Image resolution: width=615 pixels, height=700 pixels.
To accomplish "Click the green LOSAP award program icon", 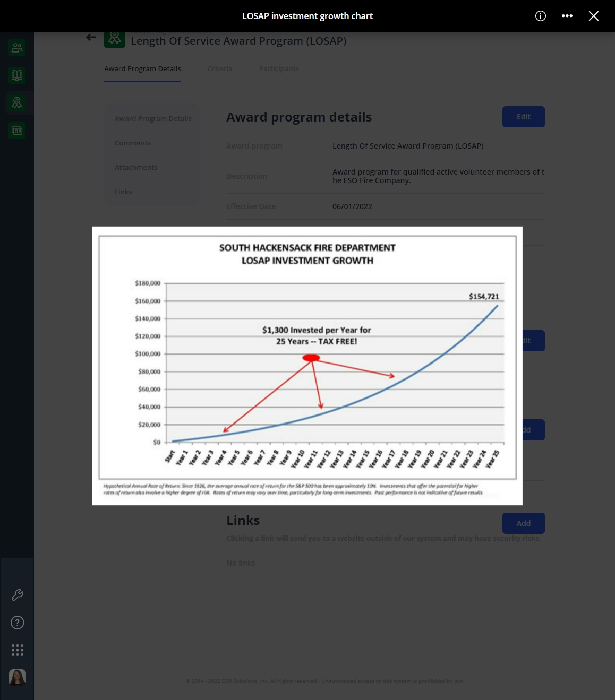I will 115,39.
